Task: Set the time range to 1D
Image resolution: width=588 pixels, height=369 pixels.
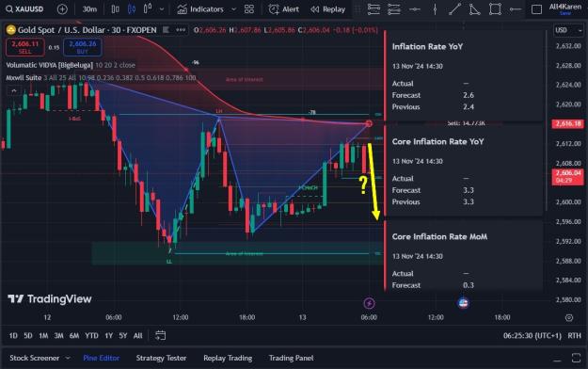Action: point(13,336)
